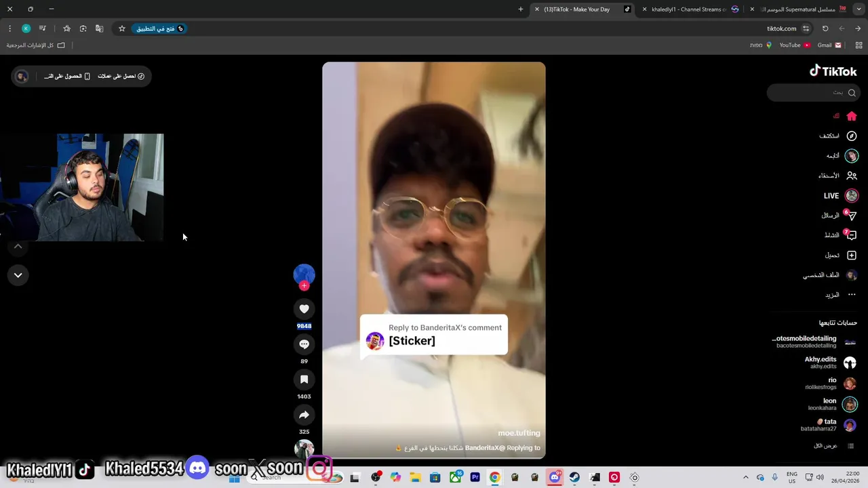Open Chrome profile K avatar
The height and width of the screenshot is (488, 868).
[26, 28]
